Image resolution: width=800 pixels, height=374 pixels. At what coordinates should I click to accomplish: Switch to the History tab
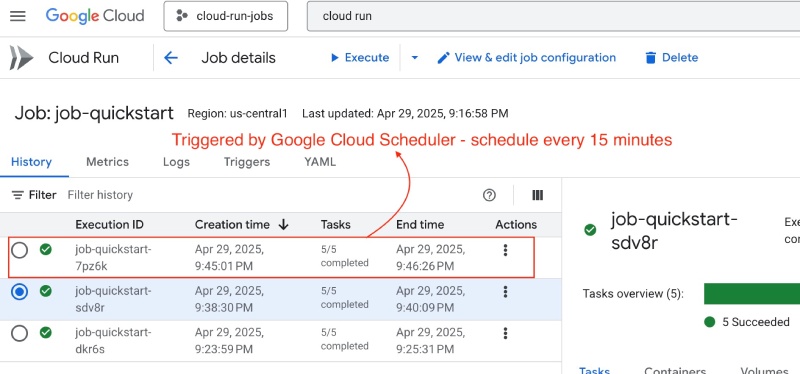click(x=32, y=162)
